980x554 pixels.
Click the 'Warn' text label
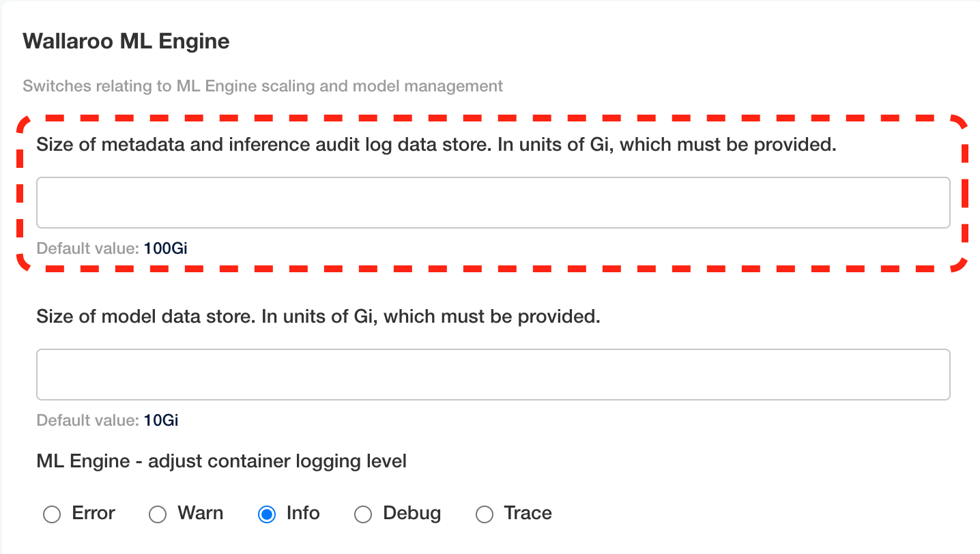[x=201, y=513]
